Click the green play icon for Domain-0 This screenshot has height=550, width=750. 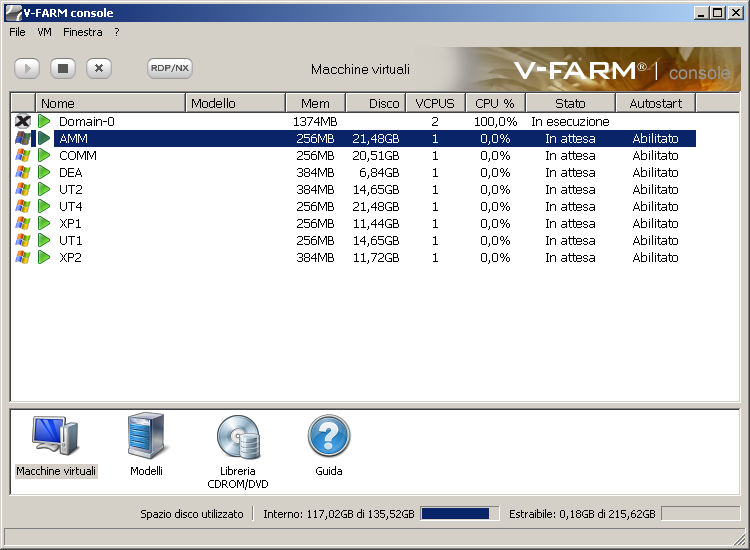44,121
